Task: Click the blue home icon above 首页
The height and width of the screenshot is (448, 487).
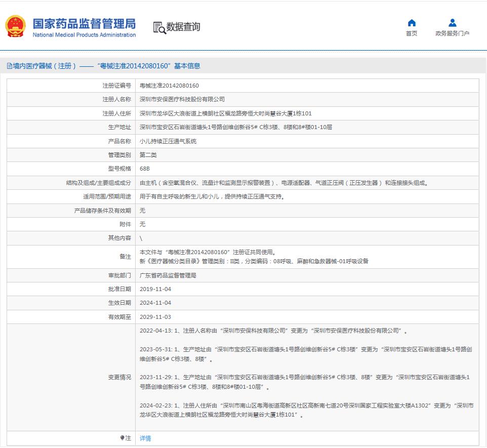Action: point(412,23)
